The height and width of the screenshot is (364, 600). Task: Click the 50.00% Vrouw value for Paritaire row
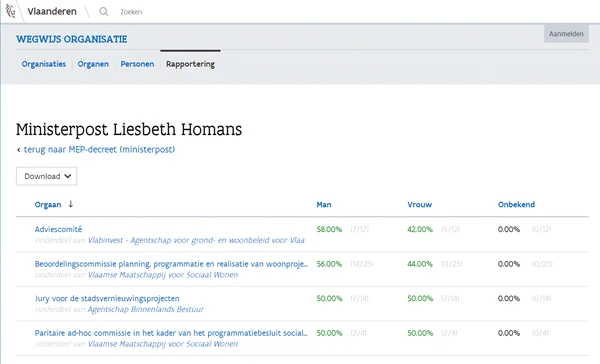[420, 333]
